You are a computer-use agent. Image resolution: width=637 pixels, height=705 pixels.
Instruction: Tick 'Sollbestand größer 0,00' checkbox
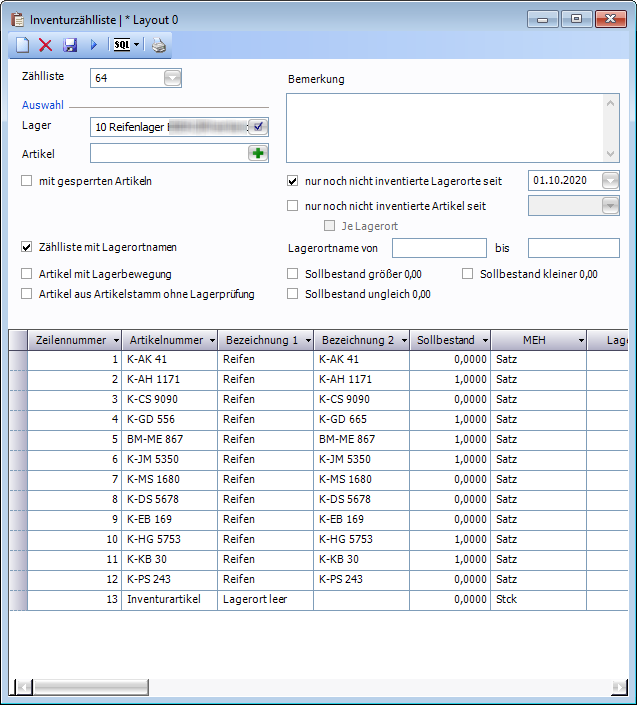(293, 274)
